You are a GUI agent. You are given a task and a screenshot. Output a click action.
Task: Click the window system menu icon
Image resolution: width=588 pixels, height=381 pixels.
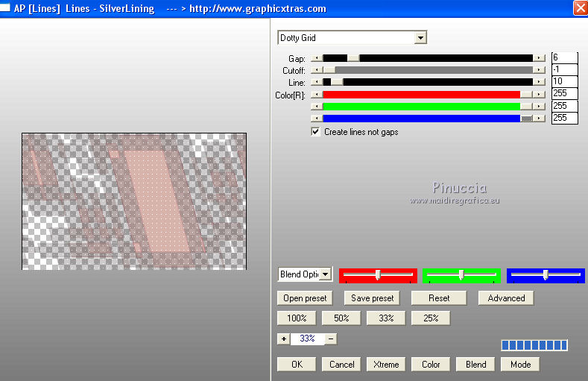tap(4, 7)
